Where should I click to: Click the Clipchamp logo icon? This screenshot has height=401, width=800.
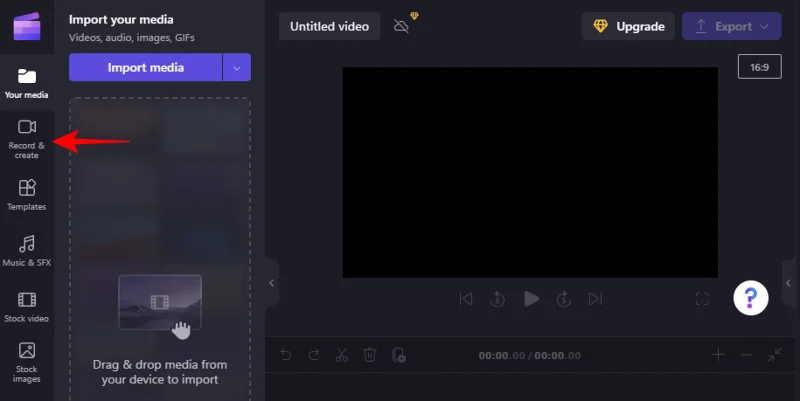[27, 27]
